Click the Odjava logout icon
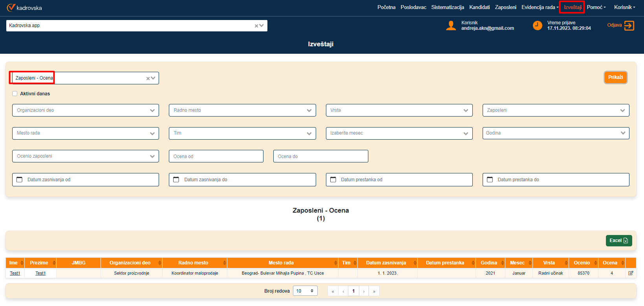Image resolution: width=644 pixels, height=306 pixels. point(629,25)
